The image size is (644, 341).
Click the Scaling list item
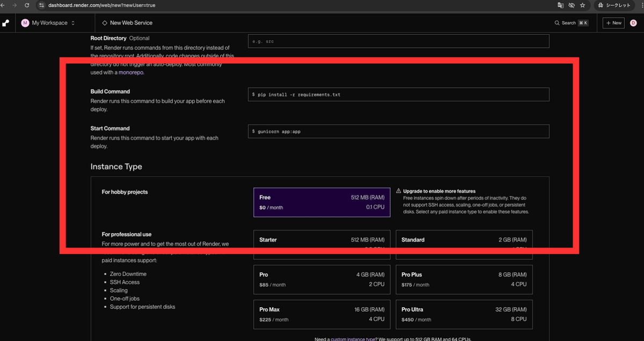pos(119,291)
